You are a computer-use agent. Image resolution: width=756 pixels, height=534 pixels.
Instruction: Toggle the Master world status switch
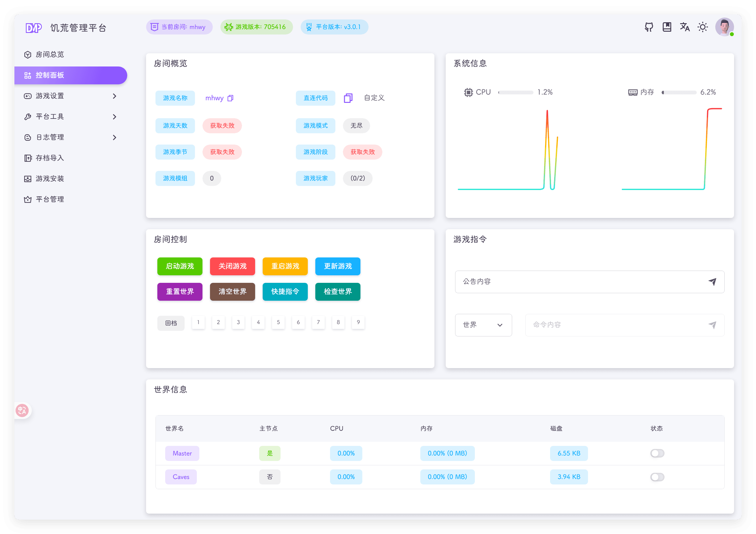[657, 453]
